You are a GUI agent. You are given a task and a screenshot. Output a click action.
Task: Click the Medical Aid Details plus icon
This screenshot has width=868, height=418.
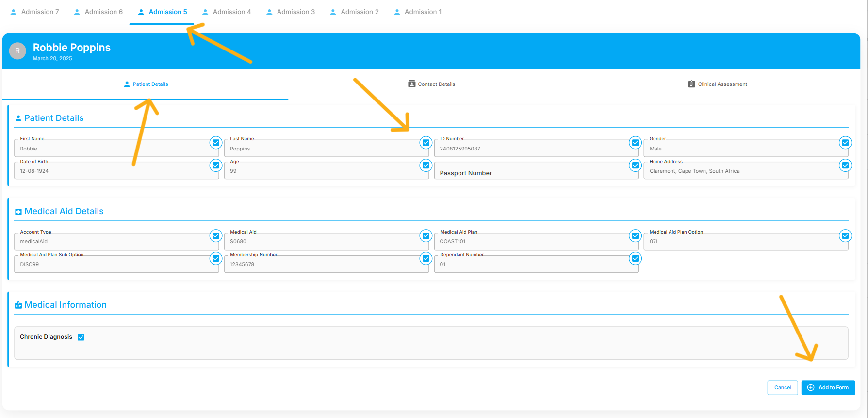18,212
